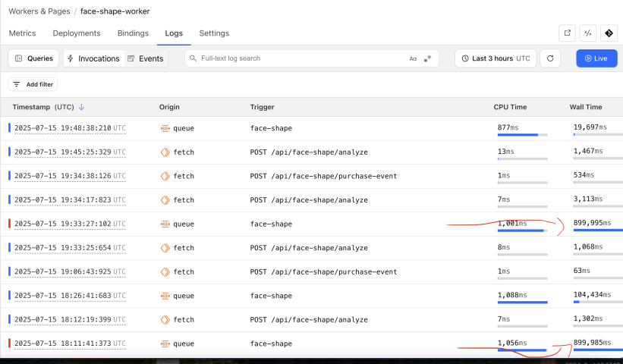
Task: Click the queue icon on the 18:11:41 row
Action: 165,344
